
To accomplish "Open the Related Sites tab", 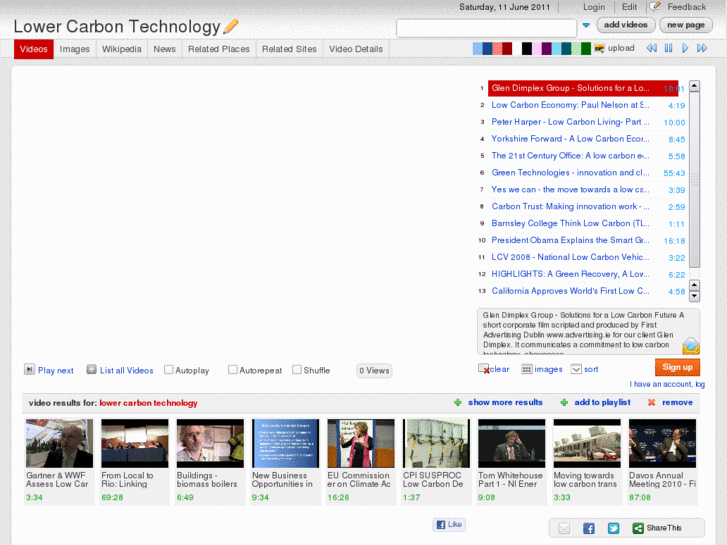I will point(289,49).
